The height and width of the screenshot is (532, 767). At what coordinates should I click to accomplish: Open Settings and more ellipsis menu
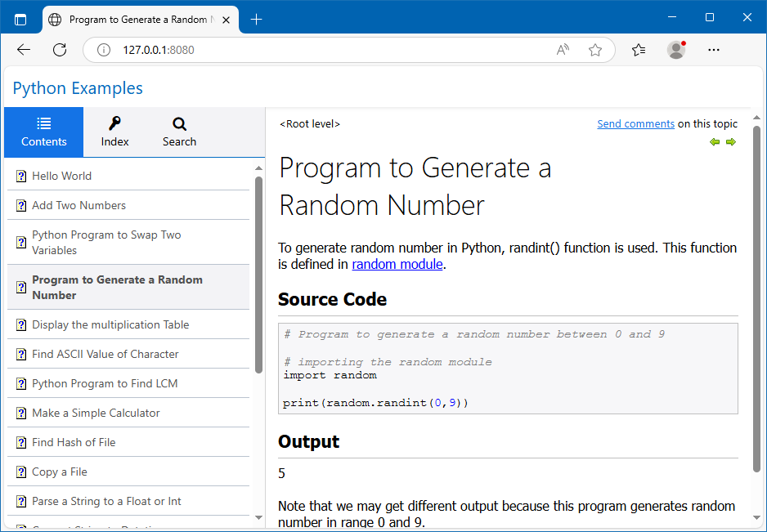point(714,50)
